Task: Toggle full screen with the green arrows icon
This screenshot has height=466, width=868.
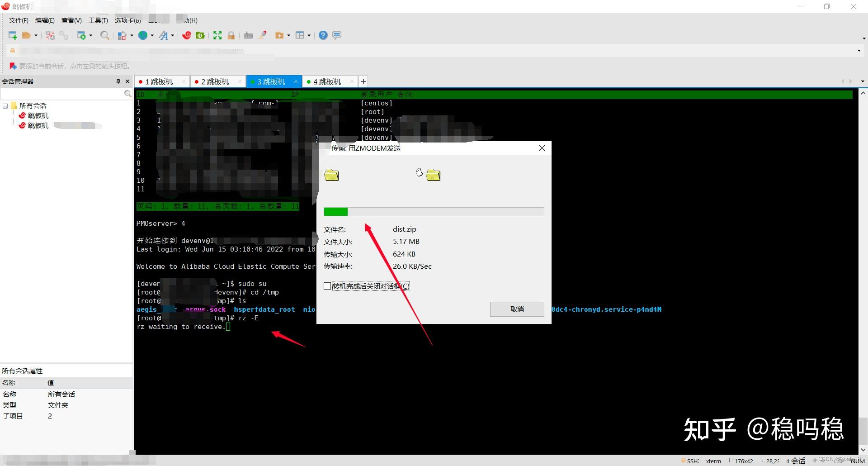Action: (x=217, y=35)
